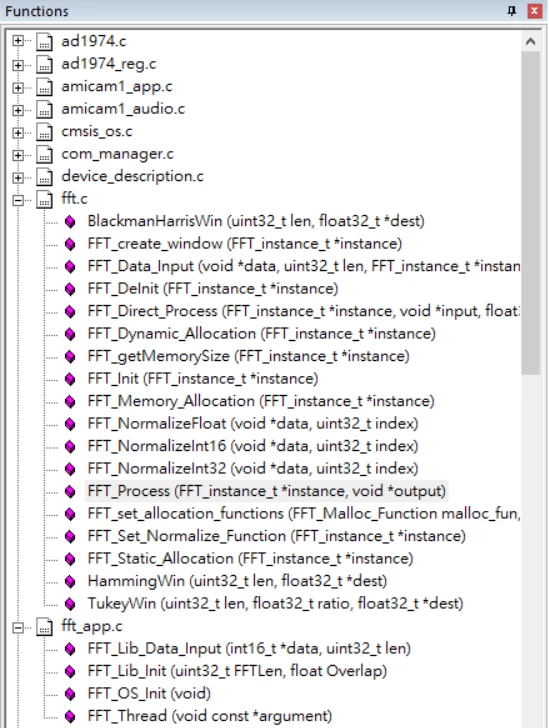Image resolution: width=549 pixels, height=728 pixels.
Task: Collapse the fft.c node
Action: click(18, 199)
